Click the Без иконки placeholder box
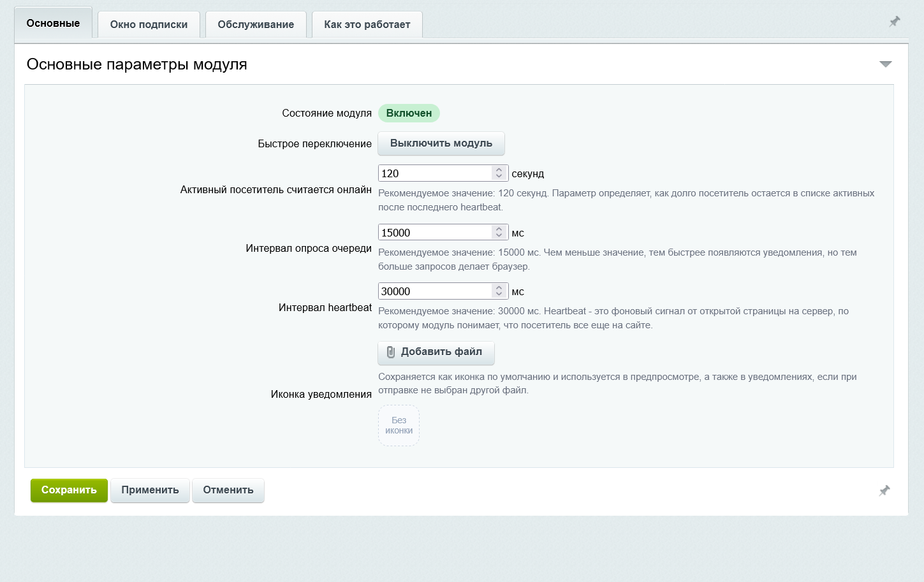 click(399, 426)
